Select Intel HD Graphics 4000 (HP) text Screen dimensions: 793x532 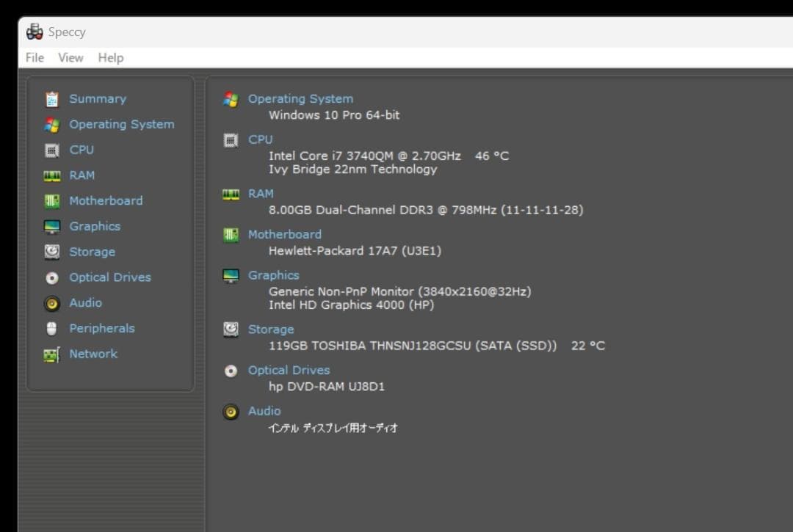(351, 305)
